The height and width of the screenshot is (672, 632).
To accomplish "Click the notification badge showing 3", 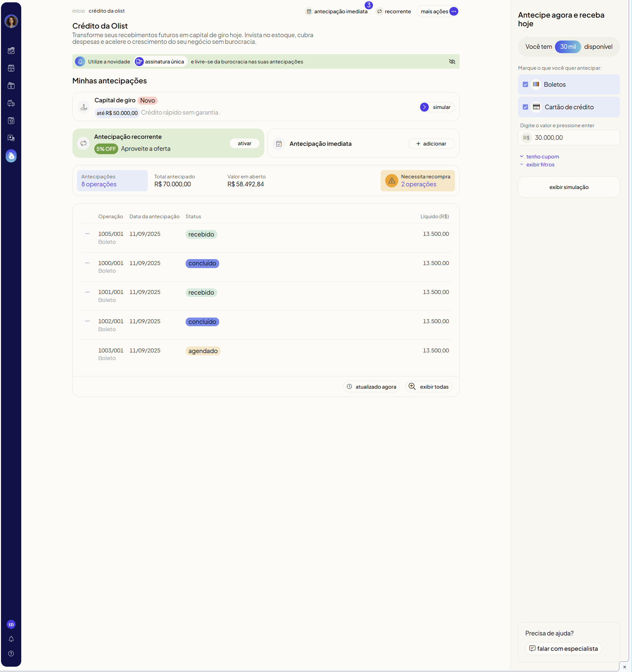I will click(369, 5).
